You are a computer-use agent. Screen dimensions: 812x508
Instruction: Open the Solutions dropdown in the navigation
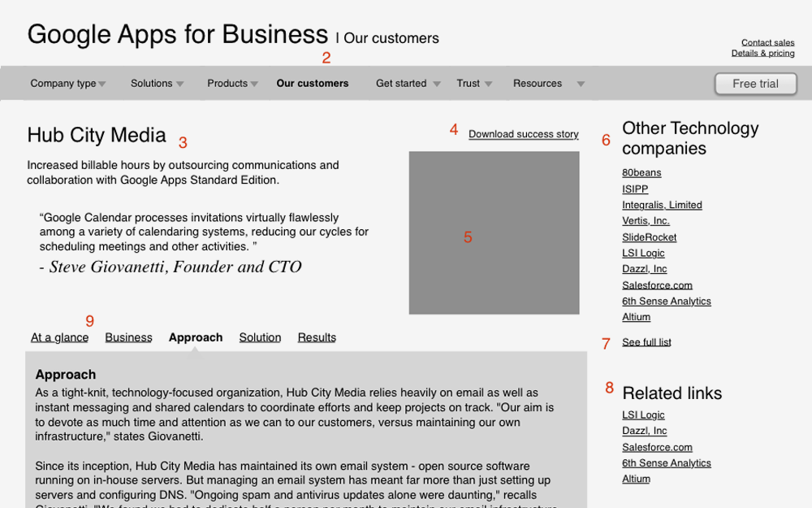pyautogui.click(x=152, y=83)
